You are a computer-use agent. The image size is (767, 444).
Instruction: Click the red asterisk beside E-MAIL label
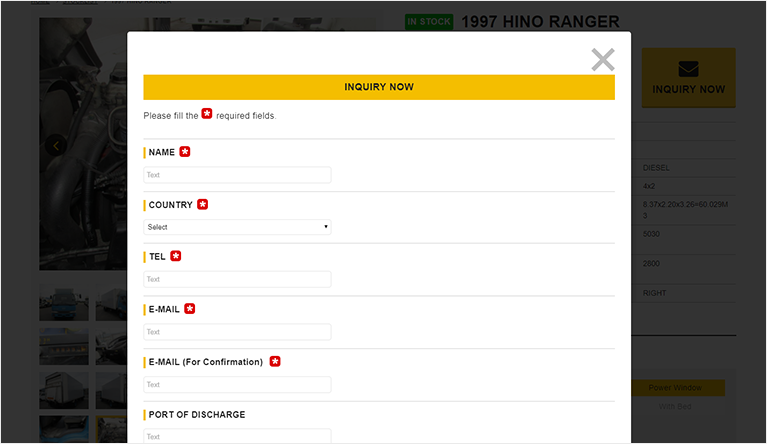(x=190, y=309)
